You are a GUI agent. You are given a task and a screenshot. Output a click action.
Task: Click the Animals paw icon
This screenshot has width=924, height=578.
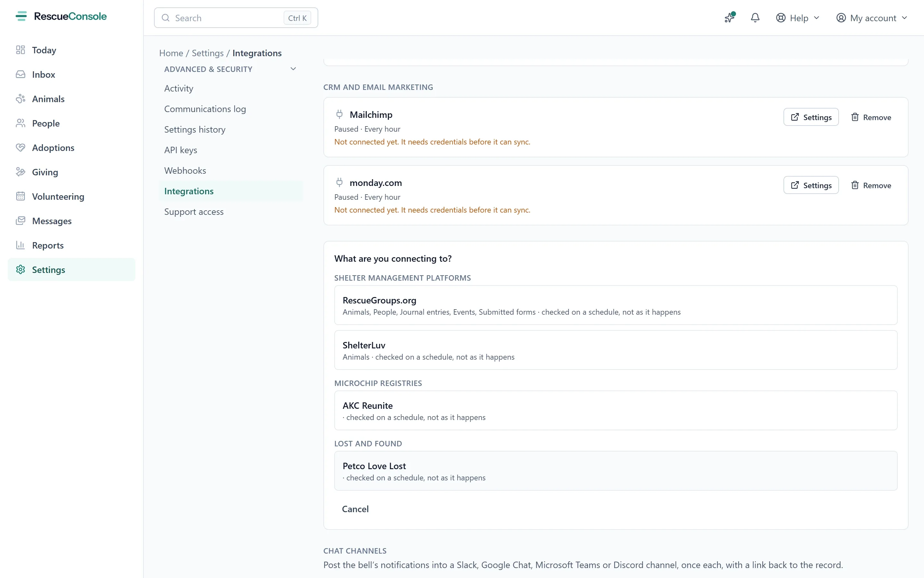21,99
